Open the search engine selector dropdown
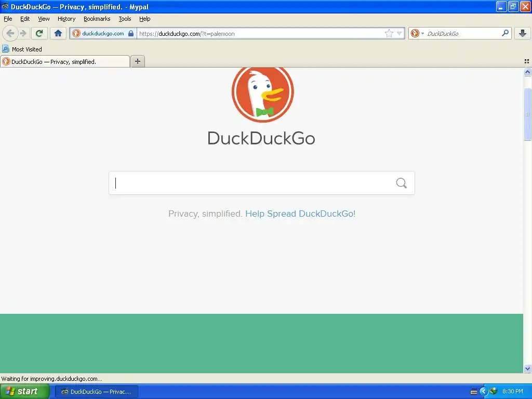This screenshot has width=532, height=399. click(417, 33)
